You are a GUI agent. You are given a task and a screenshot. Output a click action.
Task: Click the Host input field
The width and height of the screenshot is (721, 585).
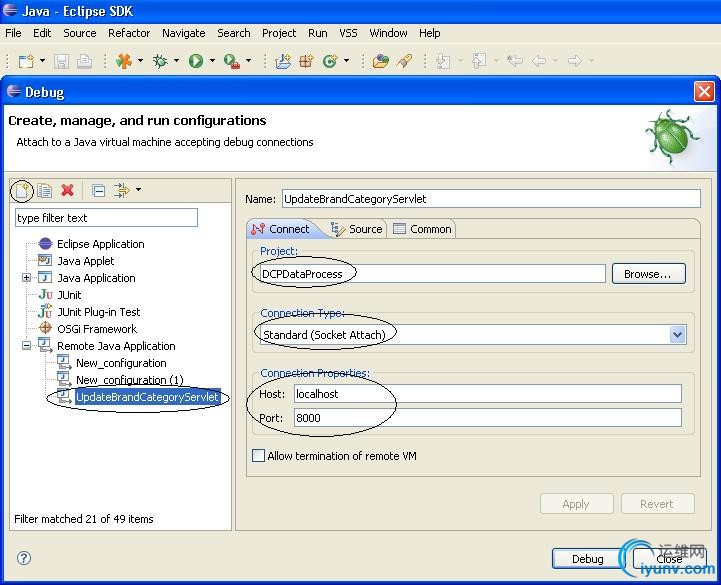pyautogui.click(x=487, y=394)
